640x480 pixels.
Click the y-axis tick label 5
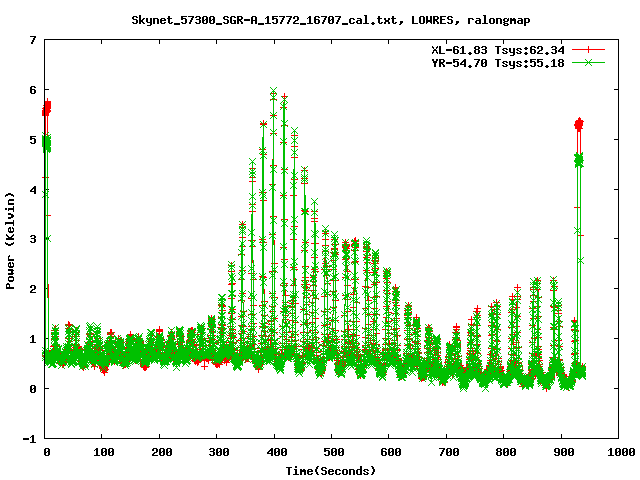[x=33, y=140]
